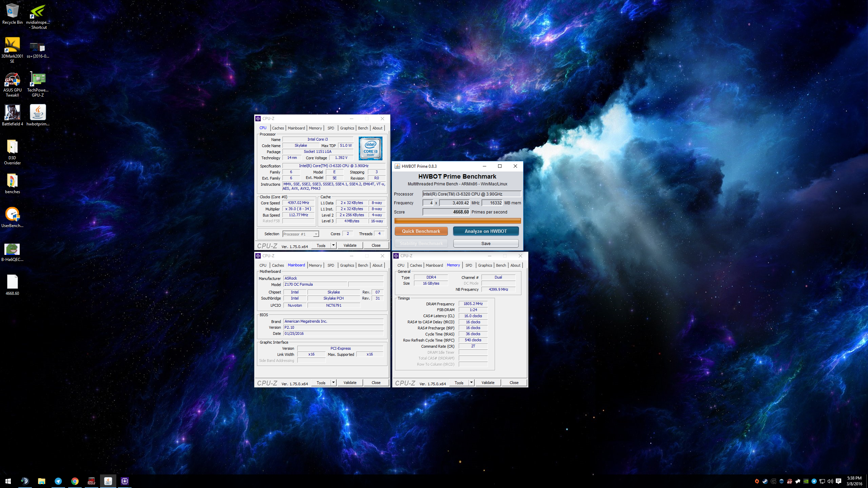The image size is (868, 488).
Task: Open SPD tab in top CPU-Z window
Action: (331, 128)
